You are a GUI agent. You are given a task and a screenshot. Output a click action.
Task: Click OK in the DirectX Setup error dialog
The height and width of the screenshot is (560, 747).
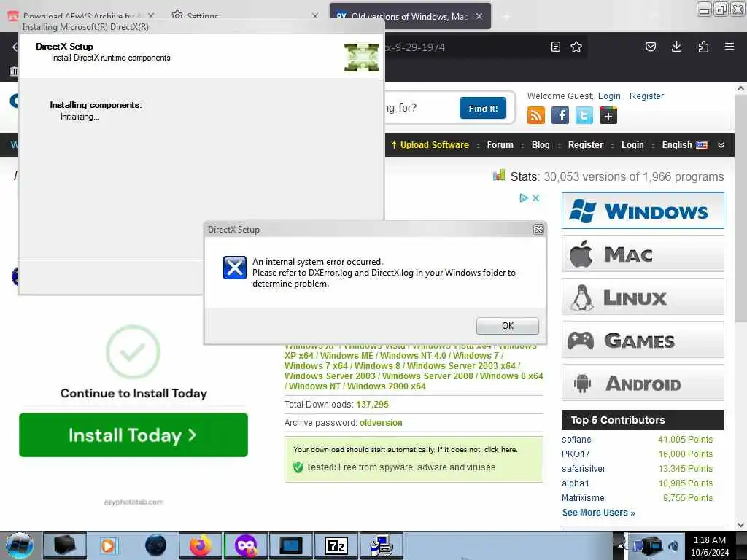508,326
